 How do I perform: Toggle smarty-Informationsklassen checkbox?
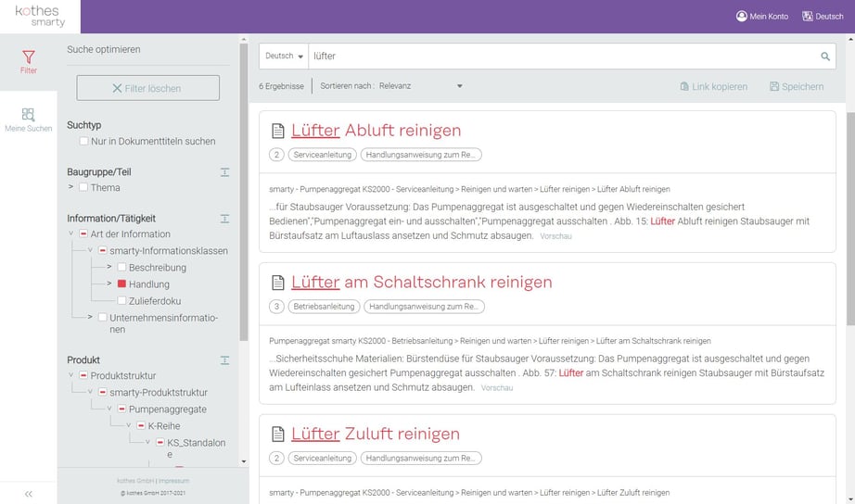[x=103, y=251]
